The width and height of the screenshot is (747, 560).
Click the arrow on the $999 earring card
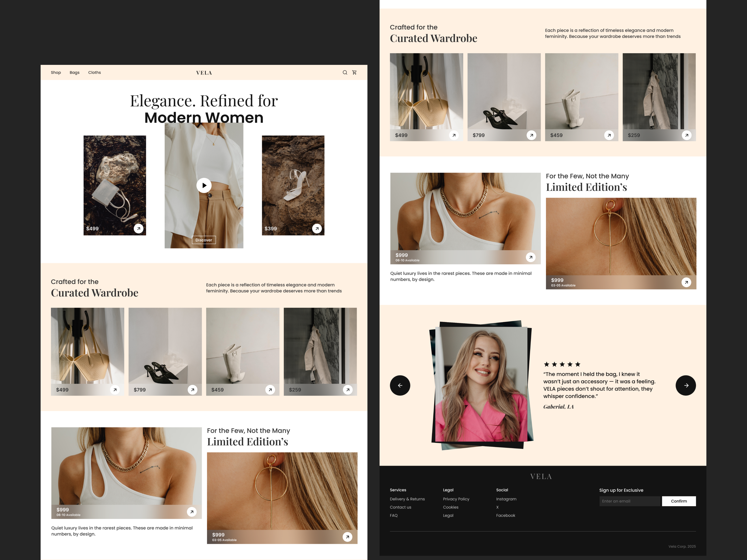[x=348, y=537]
